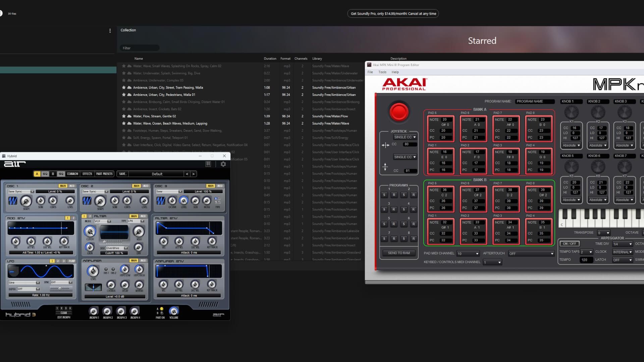Viewport: 644px width, 362px height.
Task: Click Hybrid next preset arrow
Action: coord(194,174)
